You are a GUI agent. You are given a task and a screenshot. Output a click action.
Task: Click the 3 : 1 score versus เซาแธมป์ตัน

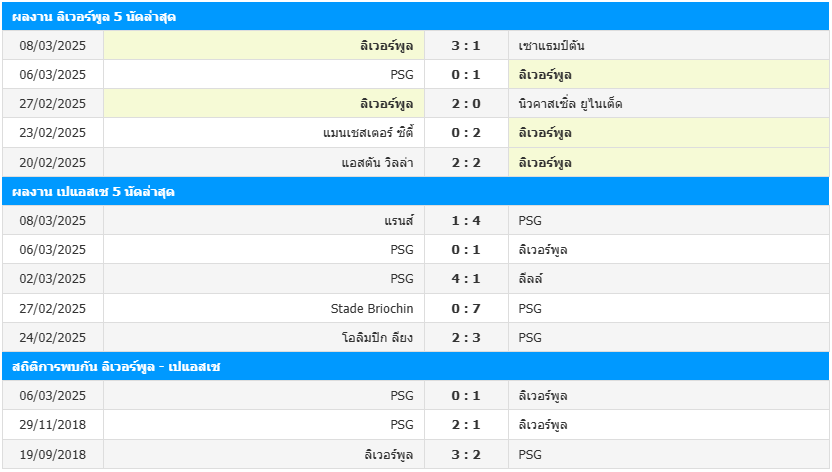(x=466, y=46)
